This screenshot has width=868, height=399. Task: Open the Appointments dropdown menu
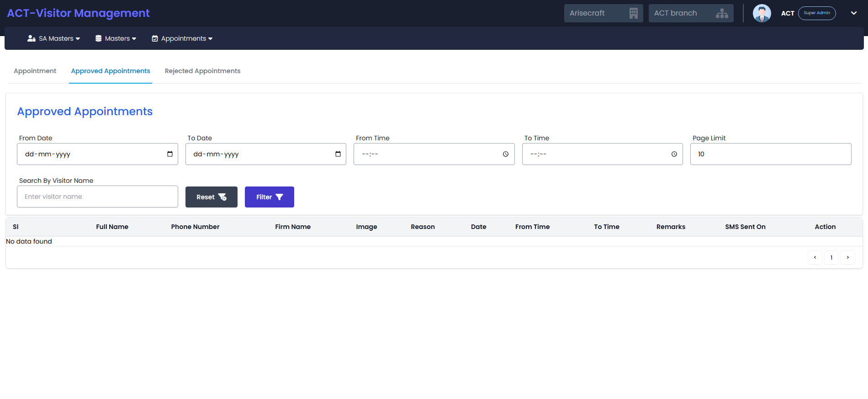(182, 38)
